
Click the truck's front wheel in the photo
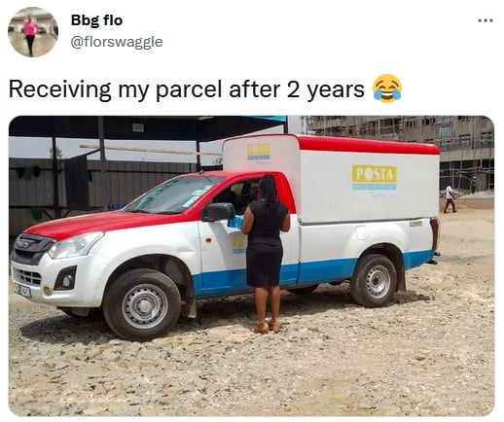tap(142, 304)
